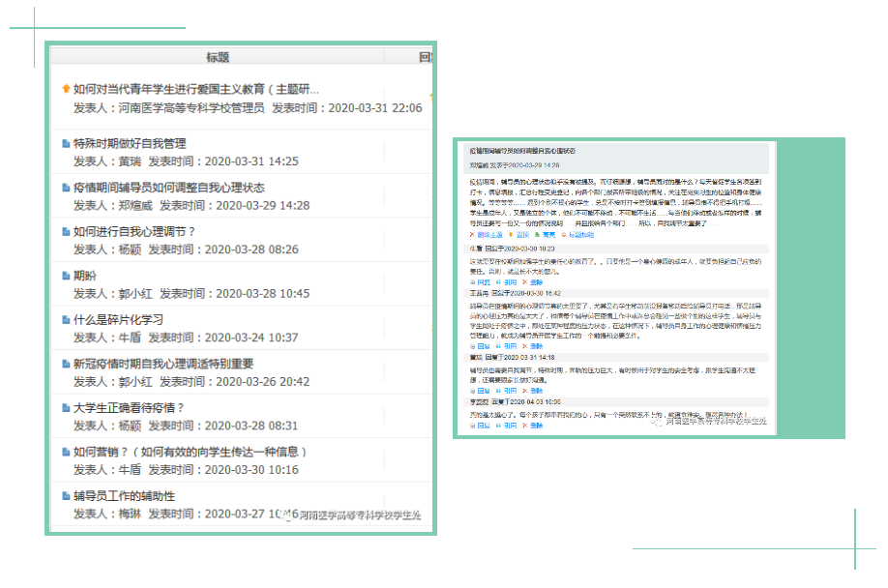Click the document icon beside 大学生正确看待疫情？
The width and height of the screenshot is (888, 588).
point(66,408)
